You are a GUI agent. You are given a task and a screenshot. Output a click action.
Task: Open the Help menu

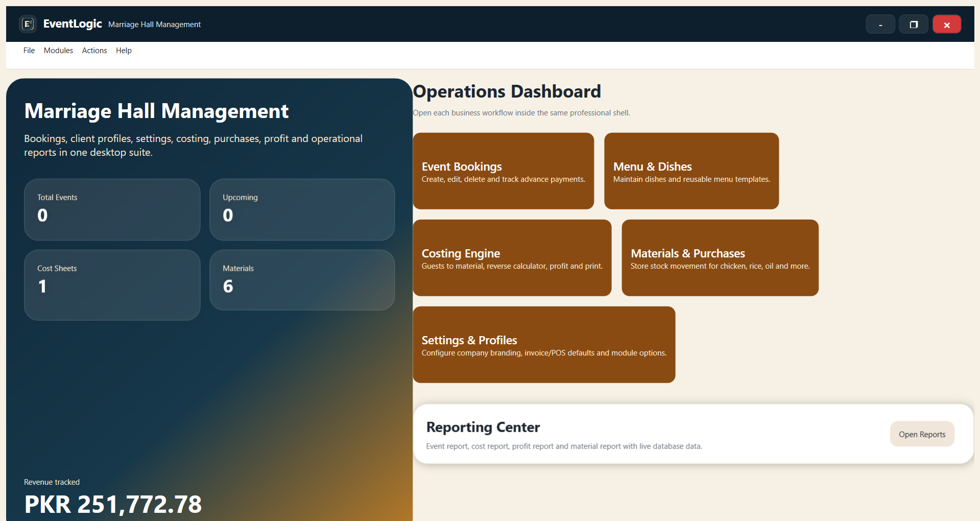tap(123, 50)
